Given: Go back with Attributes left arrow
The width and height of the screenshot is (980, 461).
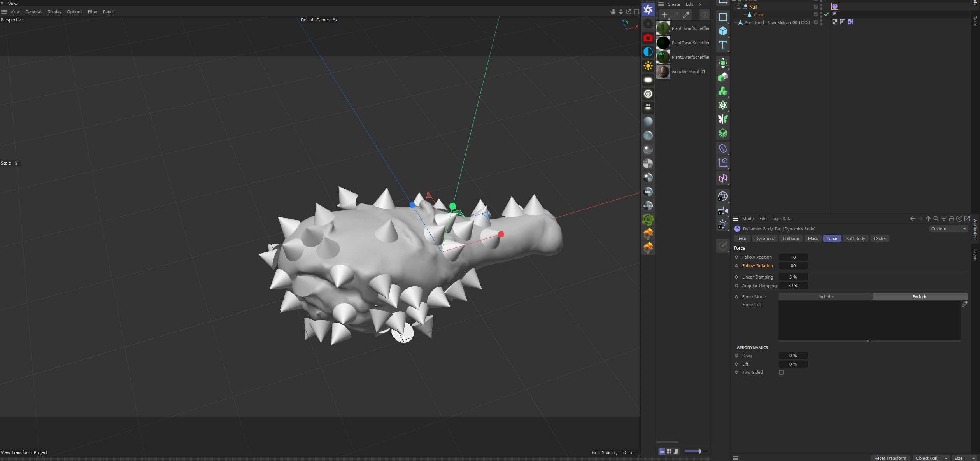Looking at the screenshot, I should [912, 219].
